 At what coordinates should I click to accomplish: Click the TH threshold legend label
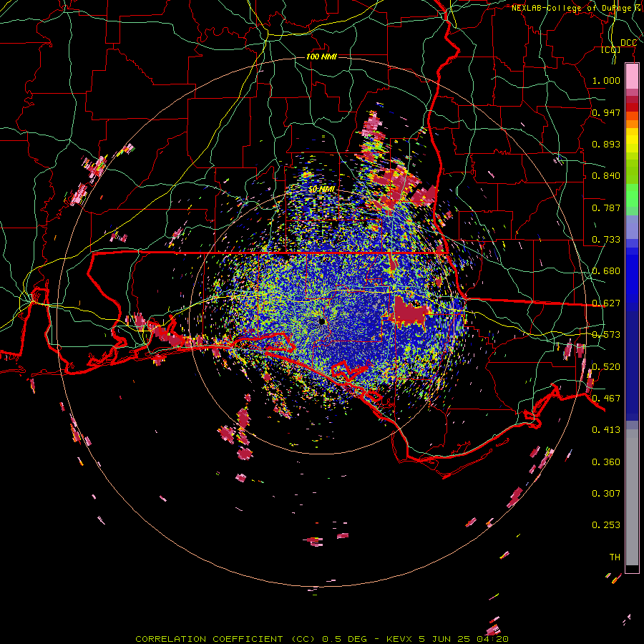point(615,557)
